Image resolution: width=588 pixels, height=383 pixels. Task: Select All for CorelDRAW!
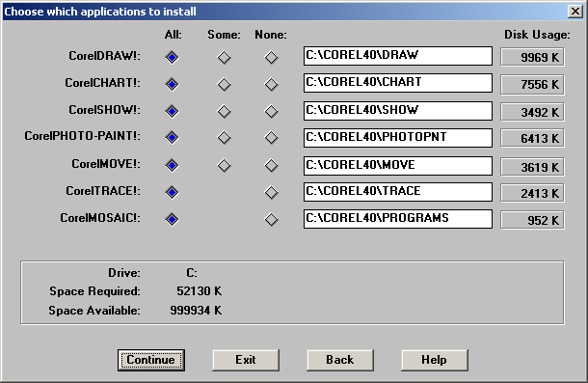click(x=173, y=58)
